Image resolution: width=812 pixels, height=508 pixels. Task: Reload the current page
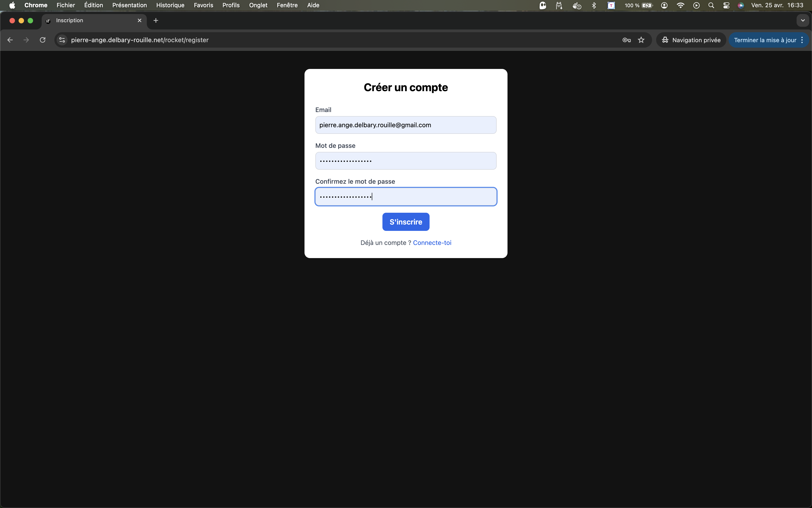click(x=43, y=40)
